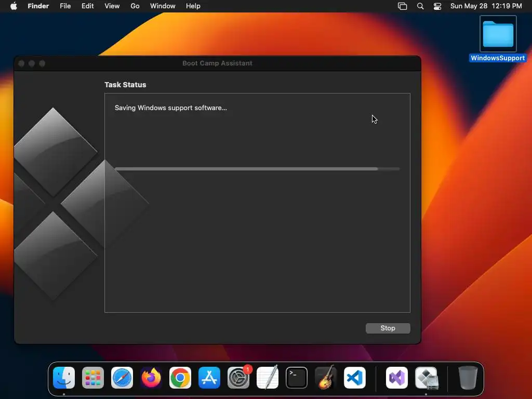This screenshot has height=399, width=532.
Task: Close the Boot Camp Assistant window
Action: (x=21, y=63)
